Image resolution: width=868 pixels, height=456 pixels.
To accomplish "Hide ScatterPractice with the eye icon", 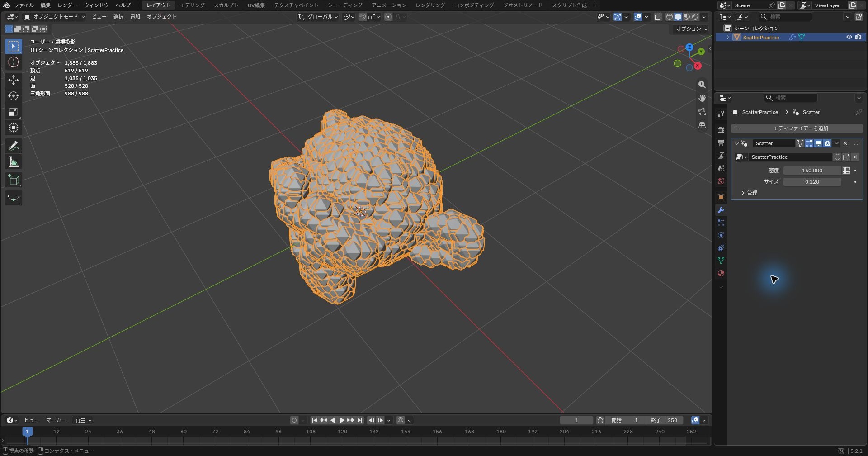I will coord(849,38).
